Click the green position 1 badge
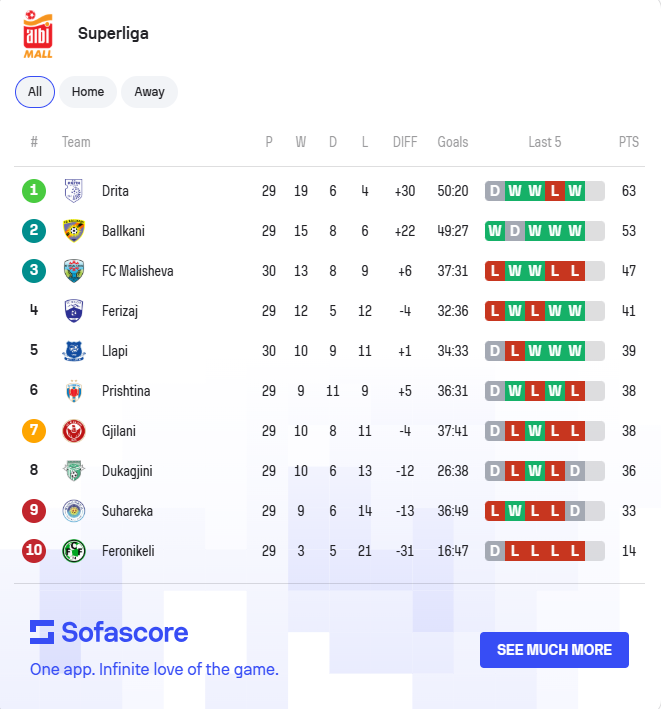 34,191
